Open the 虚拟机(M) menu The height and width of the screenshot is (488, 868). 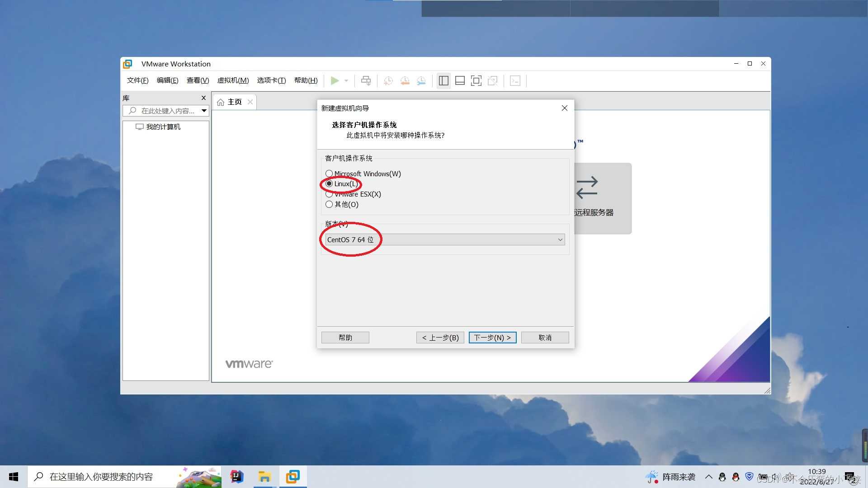point(233,80)
